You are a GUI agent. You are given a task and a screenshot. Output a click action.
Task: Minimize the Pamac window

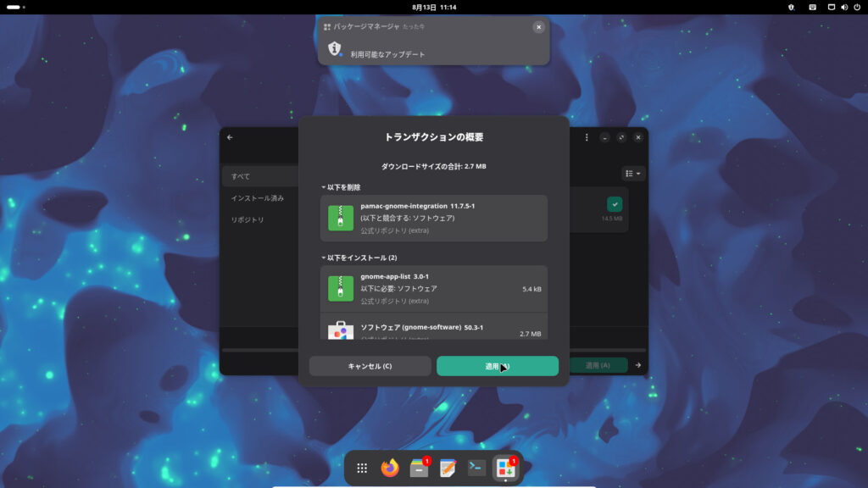[x=604, y=137]
